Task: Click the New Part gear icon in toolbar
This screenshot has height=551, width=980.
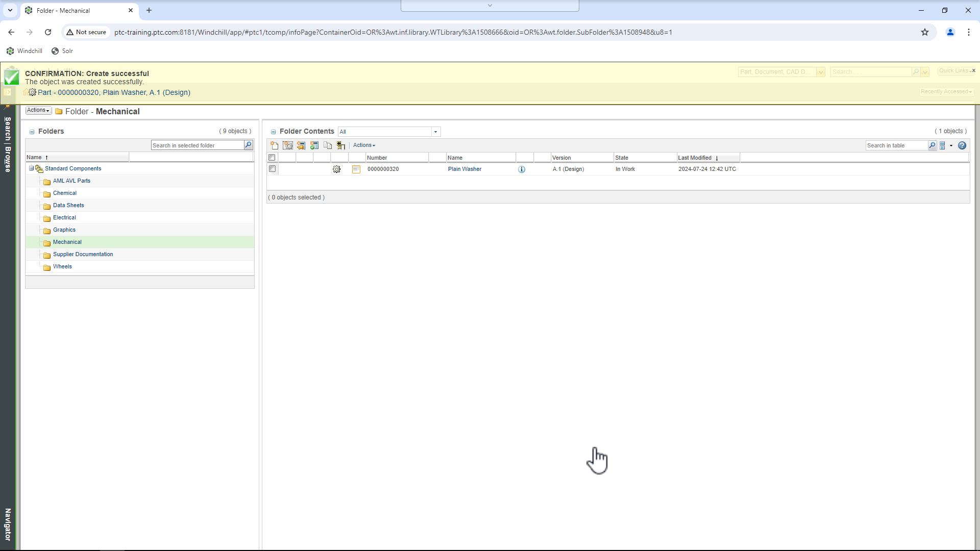Action: click(x=288, y=145)
